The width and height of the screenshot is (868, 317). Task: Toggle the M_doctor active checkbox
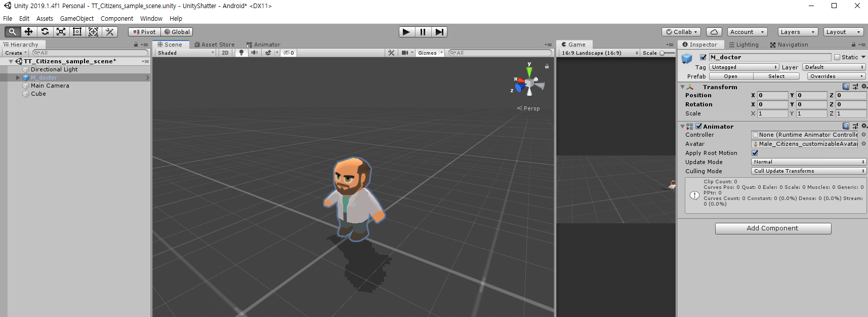click(x=703, y=57)
